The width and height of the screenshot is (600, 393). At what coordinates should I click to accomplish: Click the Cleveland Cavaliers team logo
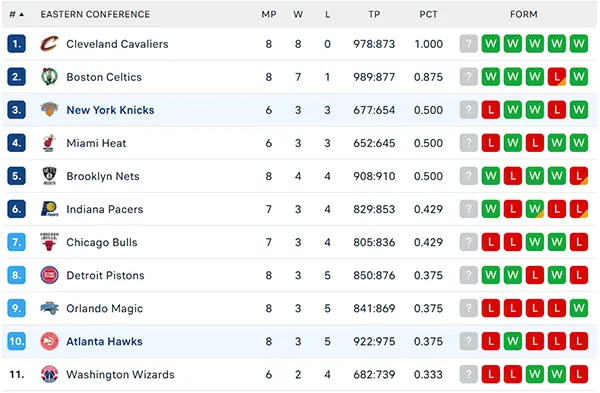pos(49,44)
